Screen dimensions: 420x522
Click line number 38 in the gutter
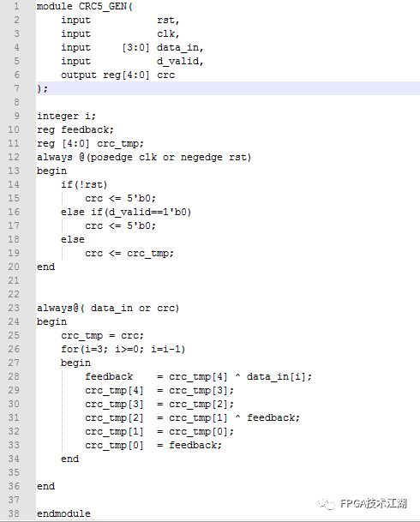coord(14,513)
